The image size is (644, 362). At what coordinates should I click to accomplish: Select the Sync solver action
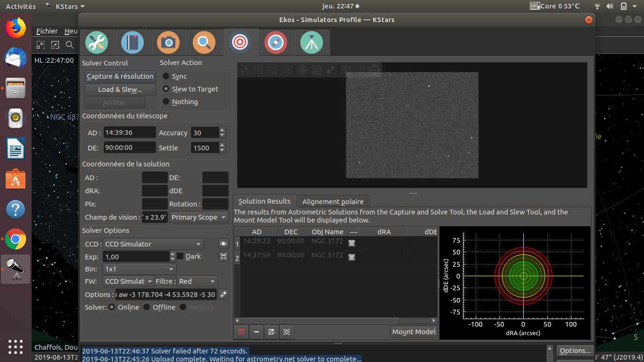click(x=166, y=76)
